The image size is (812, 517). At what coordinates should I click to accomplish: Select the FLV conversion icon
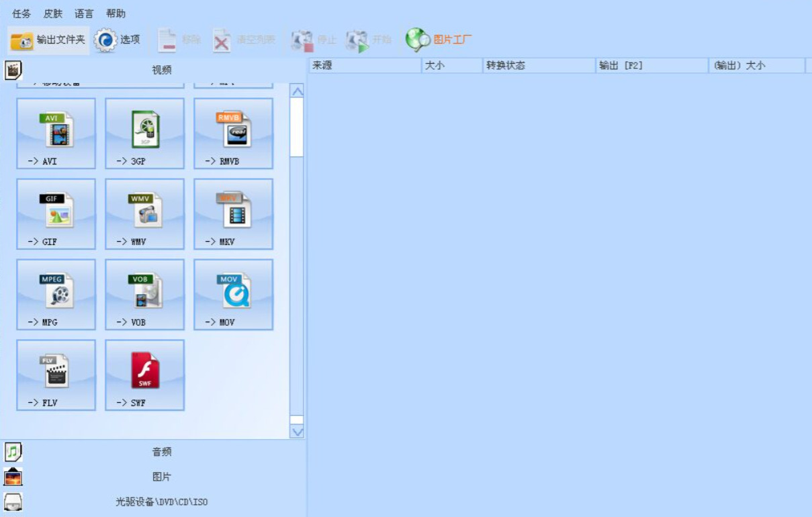pyautogui.click(x=56, y=375)
